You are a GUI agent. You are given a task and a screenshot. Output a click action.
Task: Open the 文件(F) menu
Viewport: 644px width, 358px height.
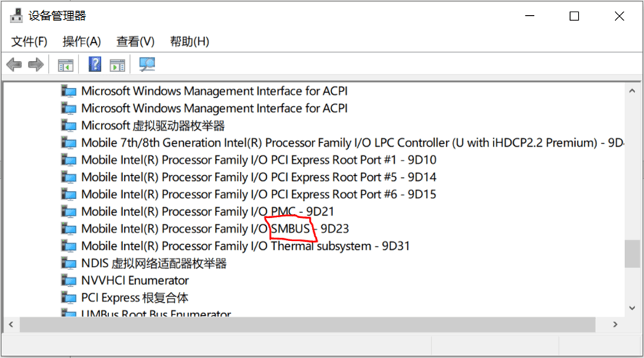click(29, 41)
